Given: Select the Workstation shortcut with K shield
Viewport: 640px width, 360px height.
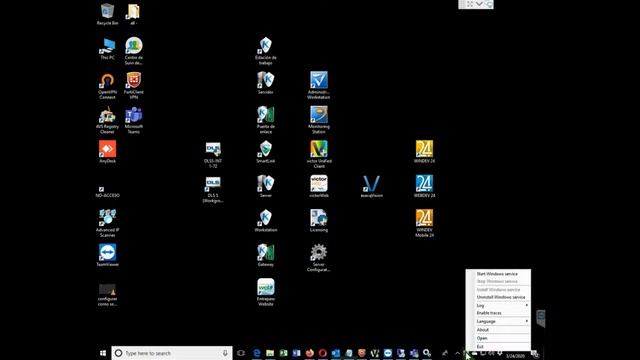Looking at the screenshot, I should (266, 221).
